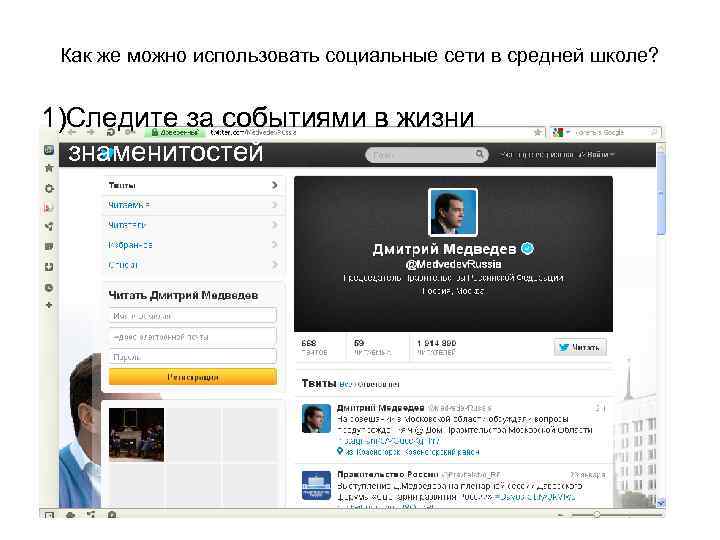Click the magnifier in the Google search box
The width and height of the screenshot is (720, 540).
(x=654, y=132)
